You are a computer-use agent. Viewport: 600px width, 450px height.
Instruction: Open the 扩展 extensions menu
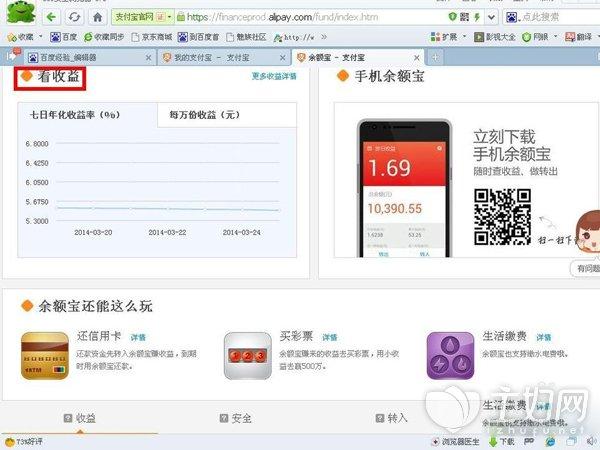[448, 37]
